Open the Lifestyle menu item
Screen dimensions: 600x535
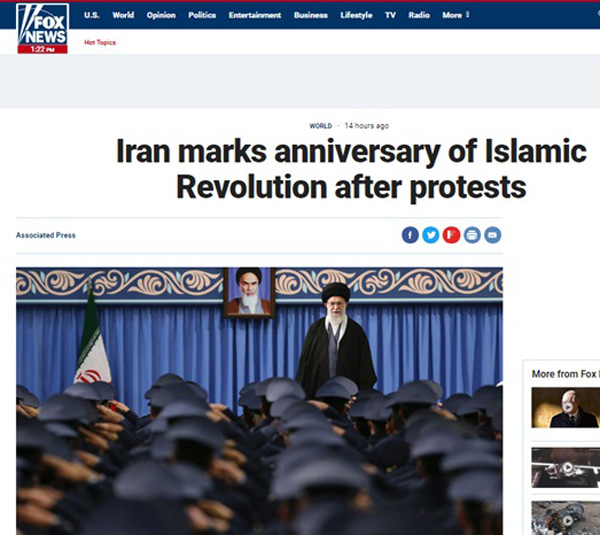pos(356,15)
